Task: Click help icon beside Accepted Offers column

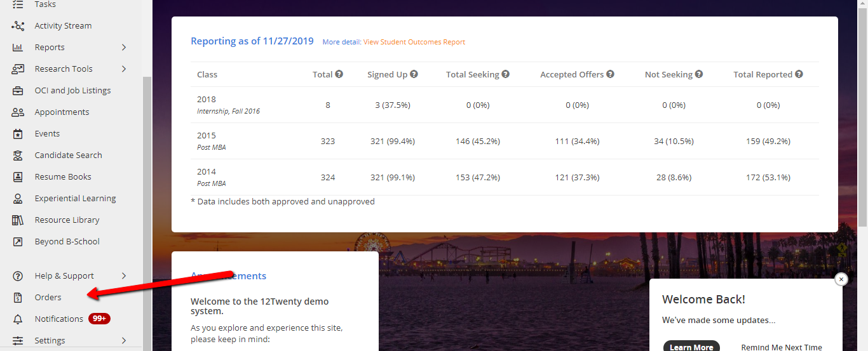Action: point(610,74)
